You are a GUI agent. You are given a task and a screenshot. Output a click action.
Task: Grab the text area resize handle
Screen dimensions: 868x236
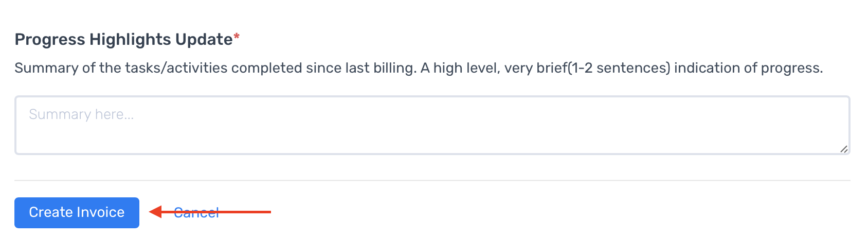844,149
